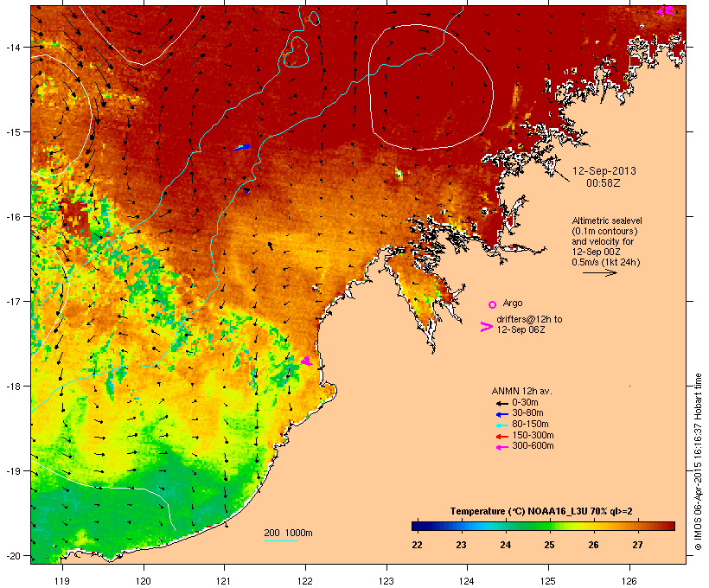The image size is (709, 588).
Task: Click the '80-150m' depth label
Action: (x=530, y=425)
